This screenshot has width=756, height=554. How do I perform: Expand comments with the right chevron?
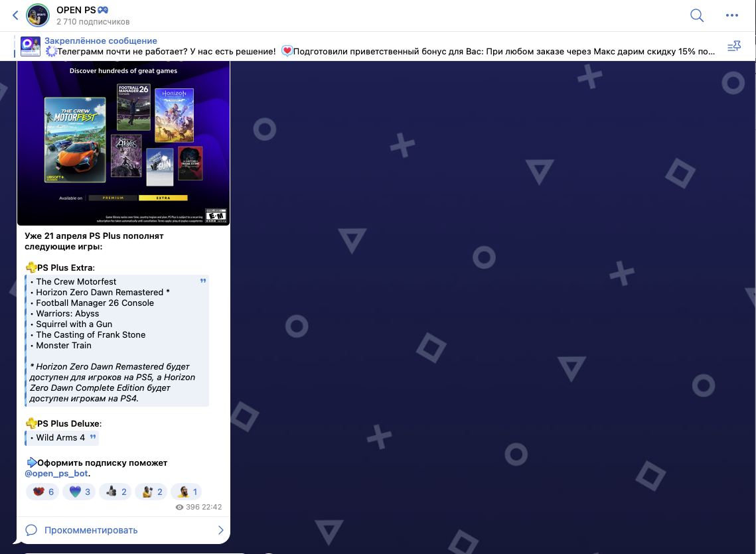(220, 530)
